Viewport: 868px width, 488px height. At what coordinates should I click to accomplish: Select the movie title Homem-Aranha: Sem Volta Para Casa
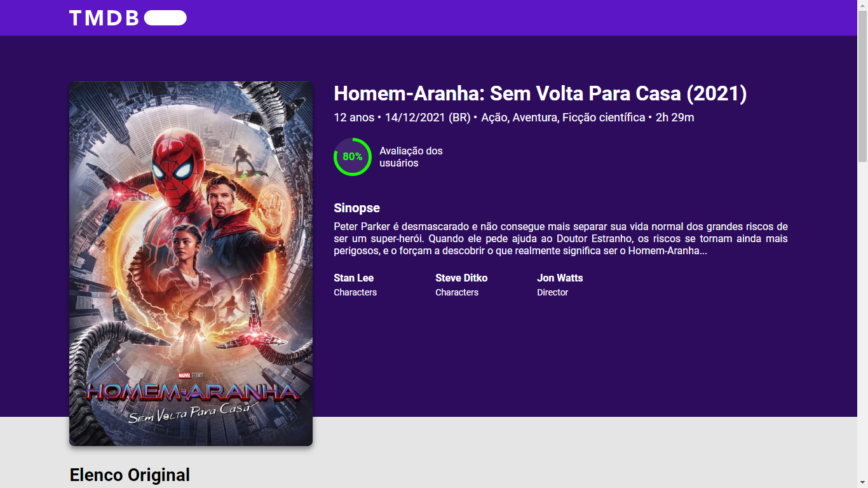click(x=540, y=93)
